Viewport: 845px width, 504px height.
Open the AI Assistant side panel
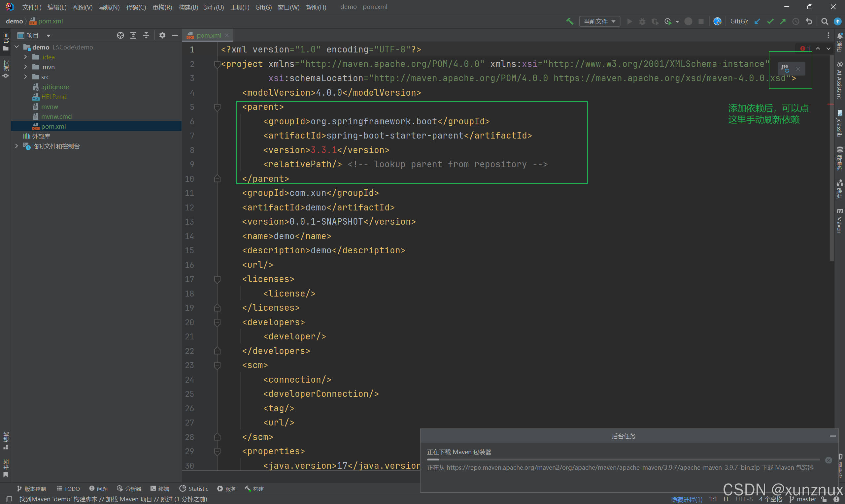(x=840, y=80)
